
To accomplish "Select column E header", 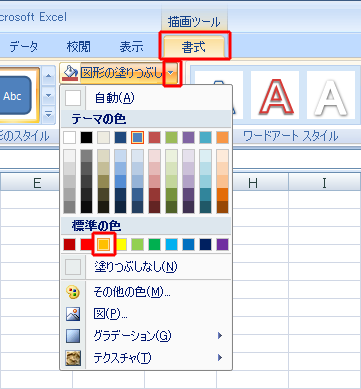I will 36,183.
